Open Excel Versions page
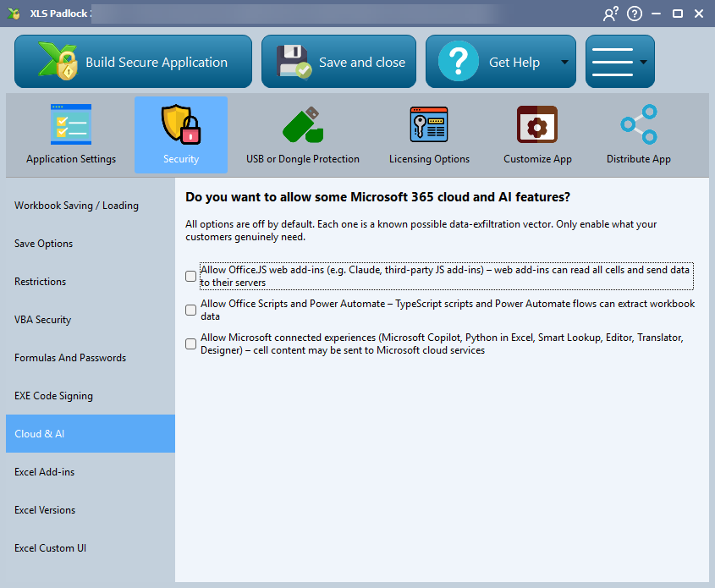This screenshot has height=588, width=715. pyautogui.click(x=91, y=510)
